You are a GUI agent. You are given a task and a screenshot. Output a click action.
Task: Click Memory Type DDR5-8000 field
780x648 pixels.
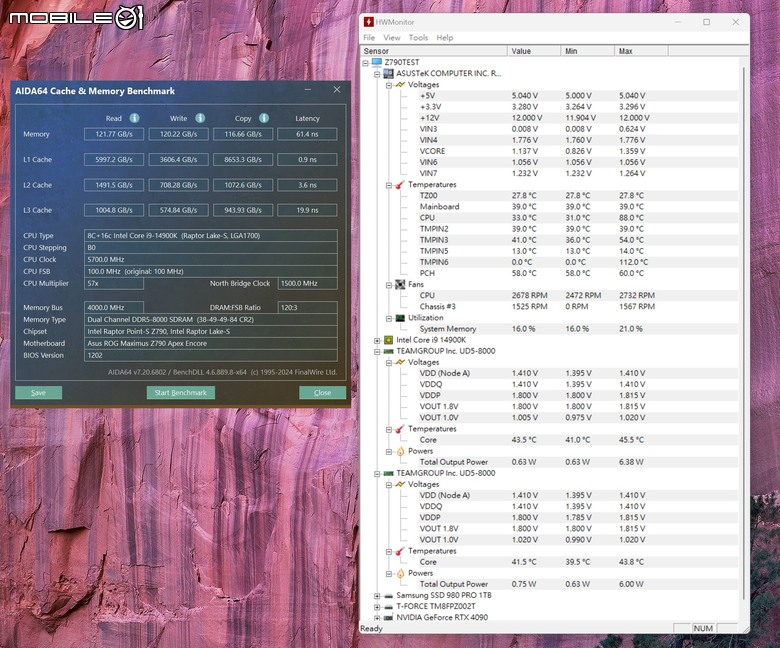click(x=210, y=319)
